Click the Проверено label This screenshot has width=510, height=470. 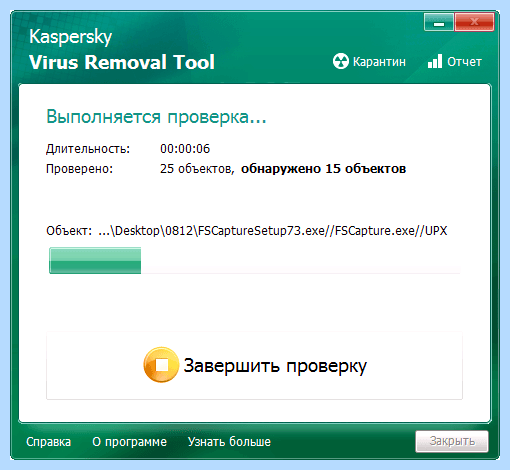[79, 169]
